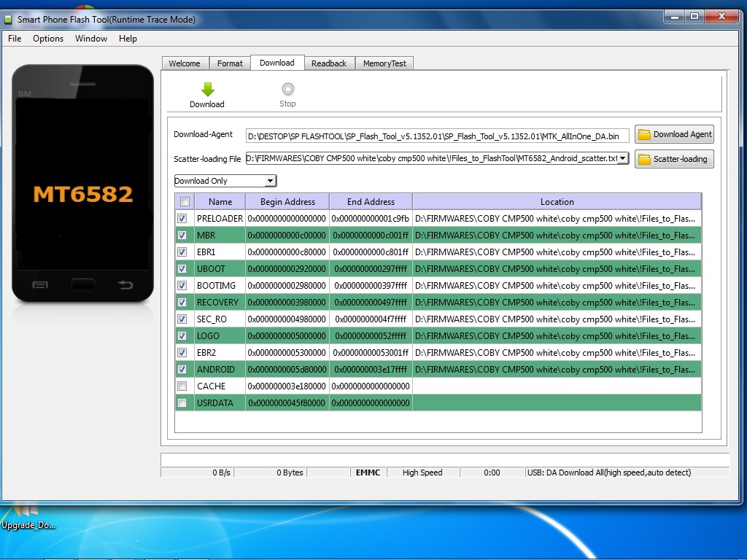
Task: Click the download progress bar
Action: pos(445,459)
